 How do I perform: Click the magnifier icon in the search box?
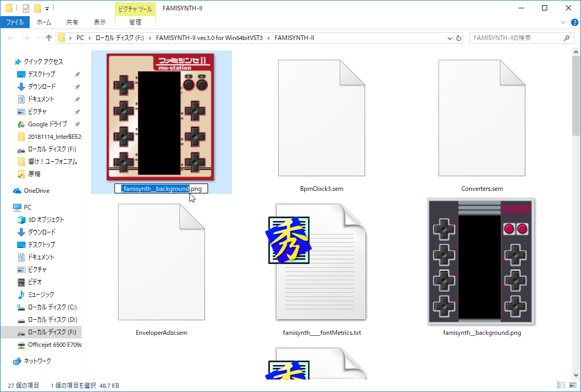click(566, 38)
